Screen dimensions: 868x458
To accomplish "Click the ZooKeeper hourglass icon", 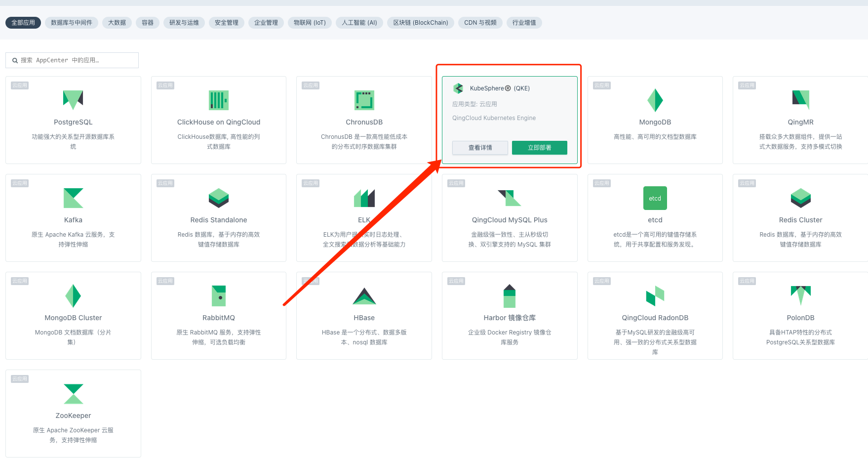I will point(73,394).
